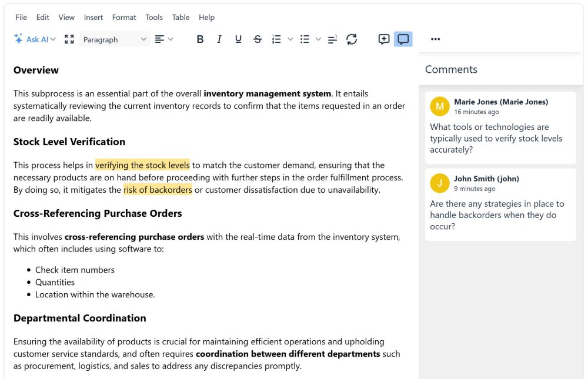Viewport: 588px width, 379px height.
Task: Toggle the comments sidebar button
Action: tap(403, 39)
